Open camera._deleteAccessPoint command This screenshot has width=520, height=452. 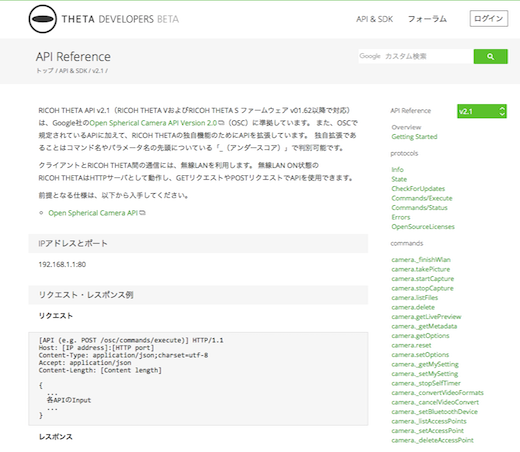coord(432,440)
